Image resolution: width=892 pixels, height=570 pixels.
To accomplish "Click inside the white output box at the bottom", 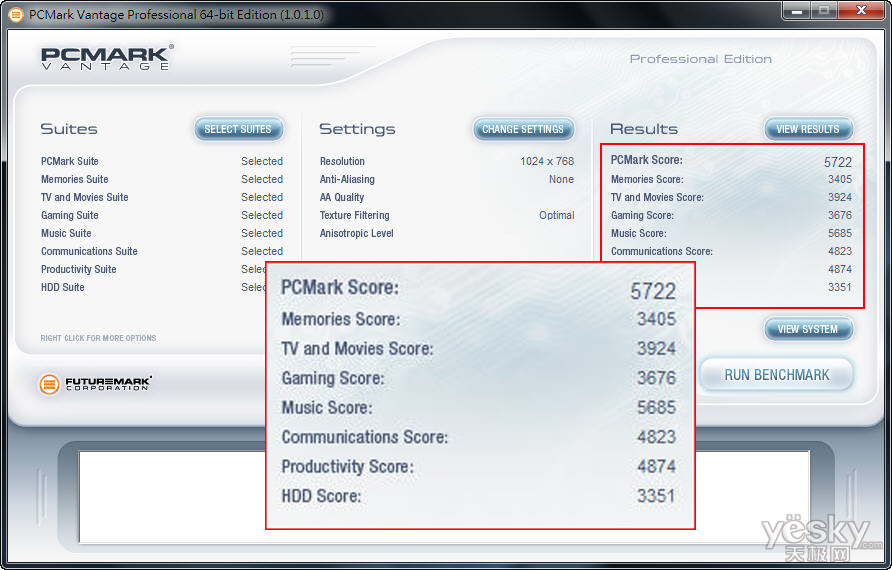I will click(172, 497).
